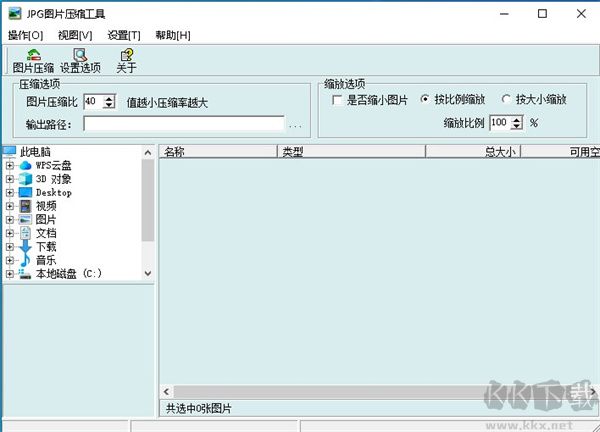Expand the 3D 对象 tree node
The width and height of the screenshot is (600, 432).
[x=10, y=179]
